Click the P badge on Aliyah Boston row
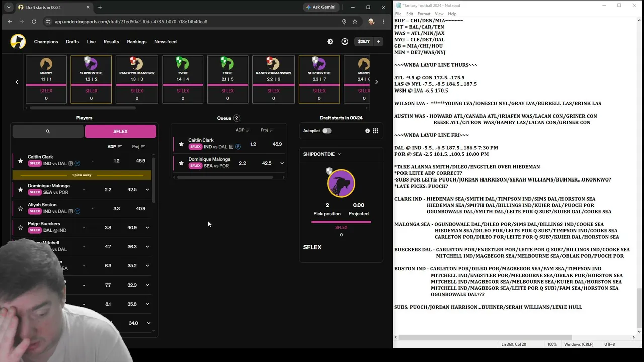The image size is (644, 362). tap(77, 211)
